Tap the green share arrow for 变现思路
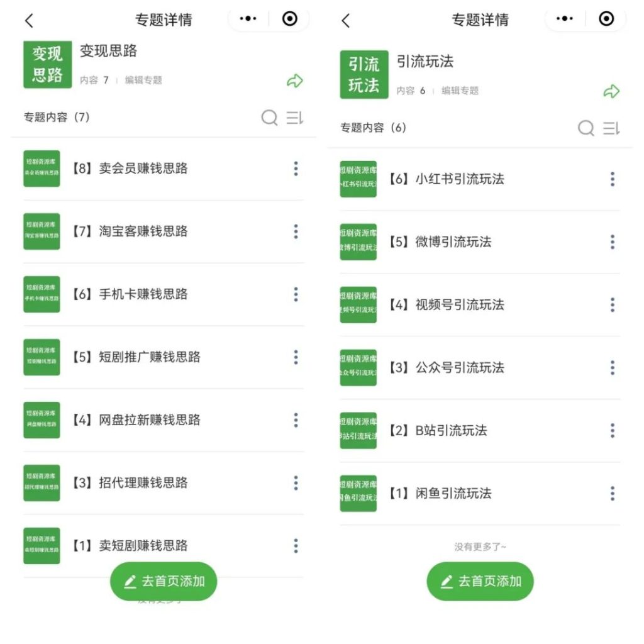Screen dimensions: 644x644 (294, 81)
